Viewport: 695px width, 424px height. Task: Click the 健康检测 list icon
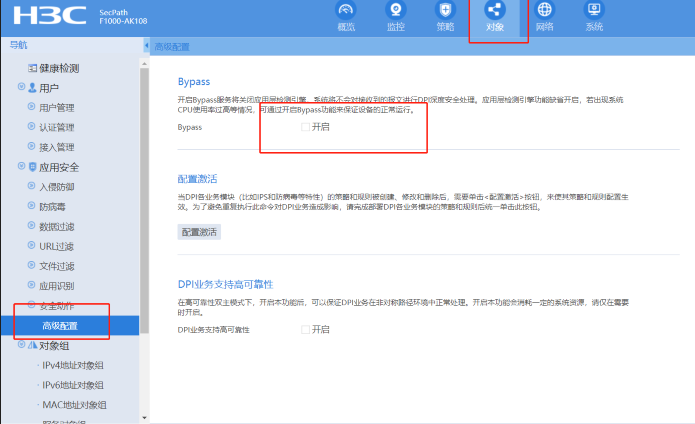point(32,68)
